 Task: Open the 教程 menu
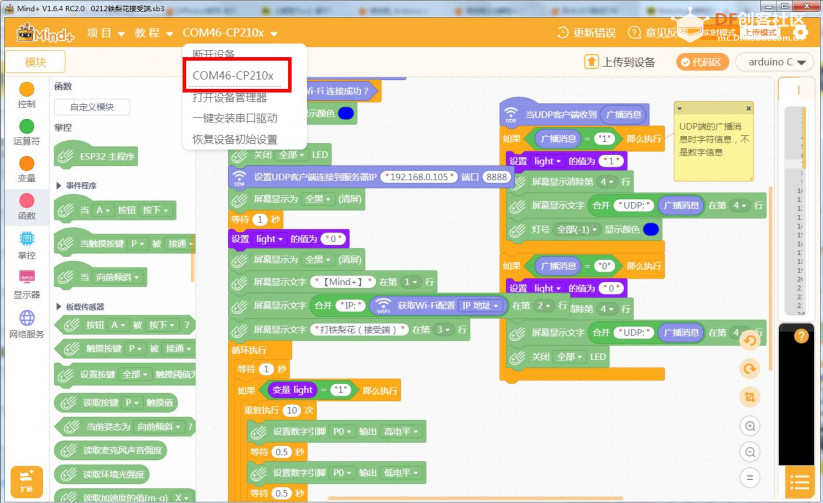click(x=154, y=33)
